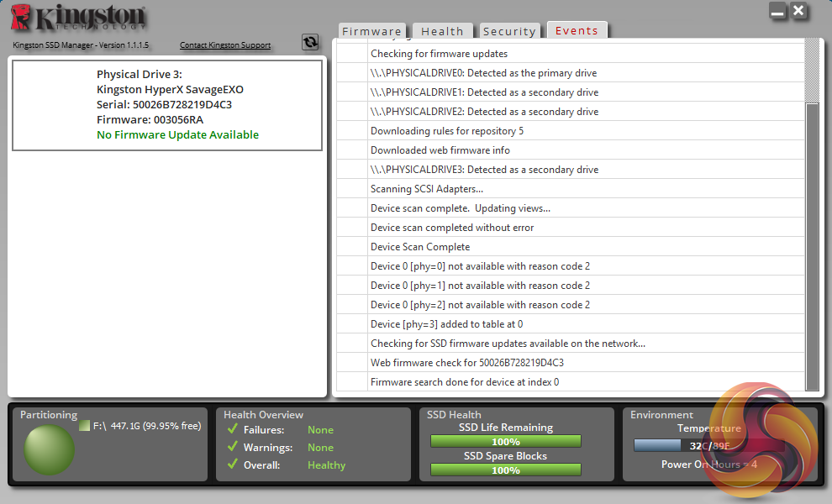Viewport: 832px width, 504px height.
Task: Click the green F:\ partition legend square
Action: click(84, 426)
